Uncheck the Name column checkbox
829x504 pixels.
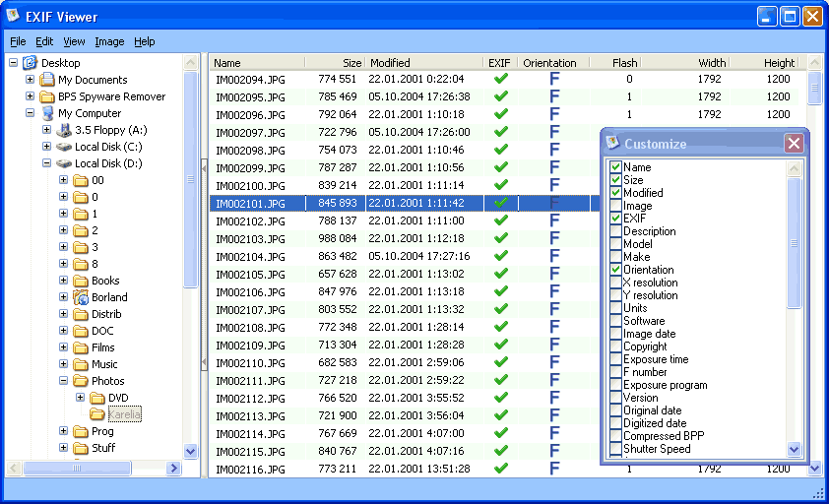pyautogui.click(x=615, y=167)
